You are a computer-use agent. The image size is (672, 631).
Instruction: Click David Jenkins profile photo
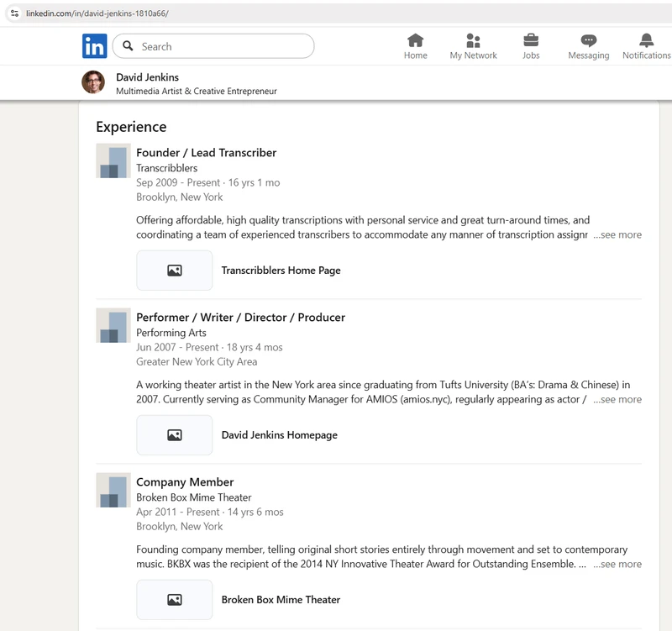93,82
